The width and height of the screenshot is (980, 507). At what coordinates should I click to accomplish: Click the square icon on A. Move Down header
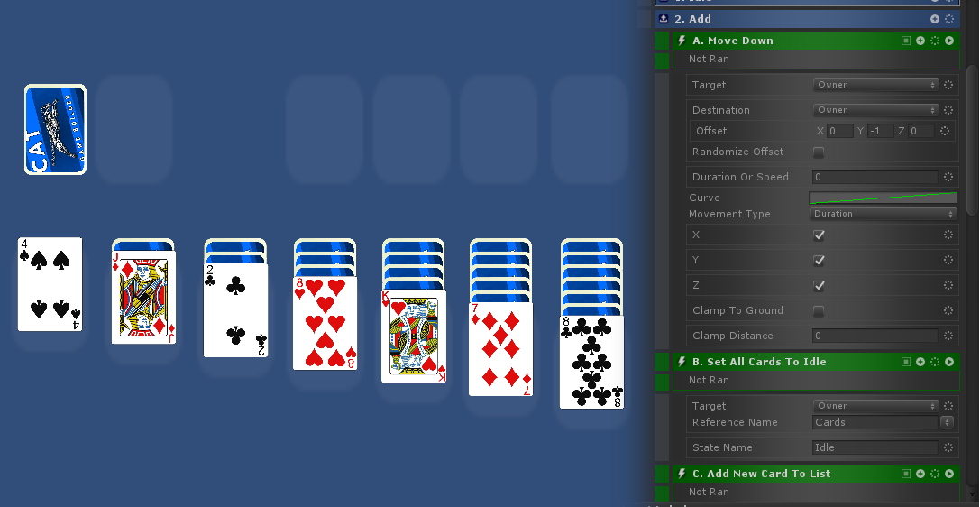tap(906, 41)
